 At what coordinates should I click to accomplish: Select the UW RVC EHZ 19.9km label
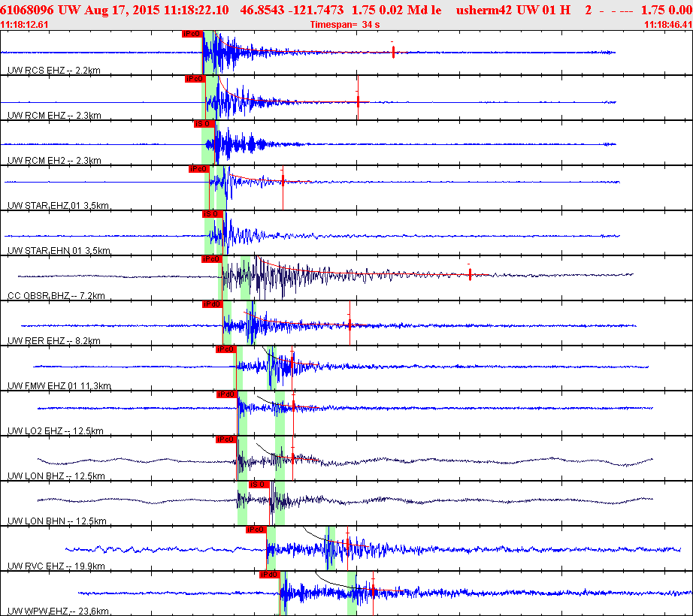(x=56, y=566)
